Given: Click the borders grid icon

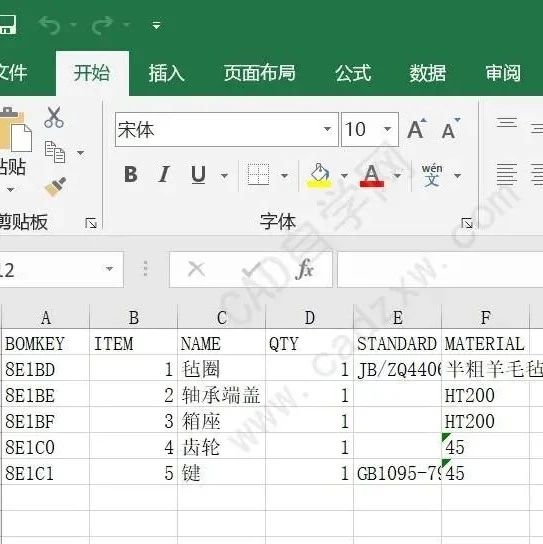Looking at the screenshot, I should (x=258, y=175).
